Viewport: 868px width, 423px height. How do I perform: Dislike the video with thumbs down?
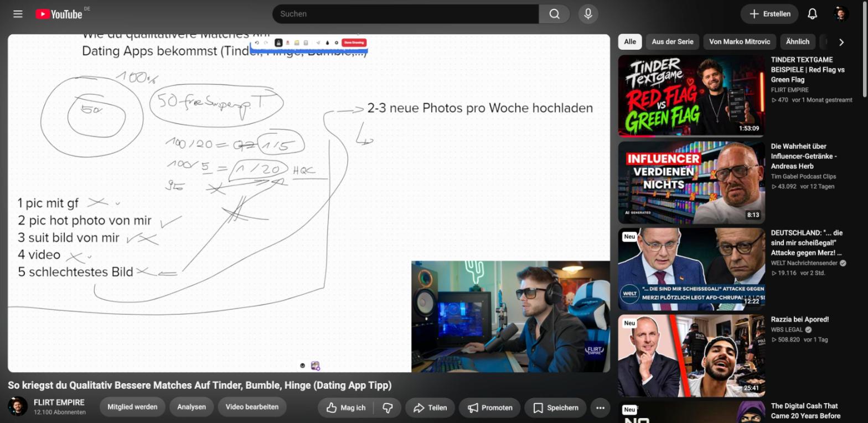point(387,408)
